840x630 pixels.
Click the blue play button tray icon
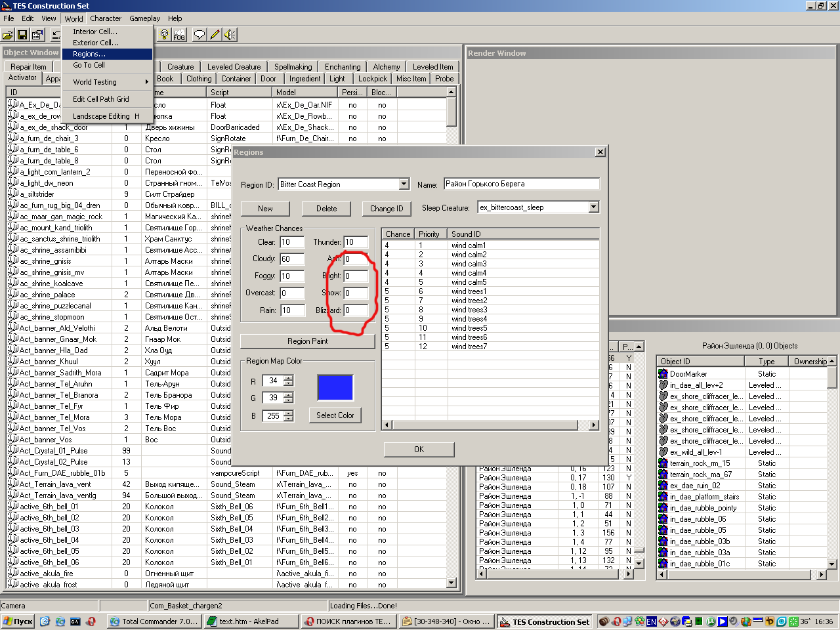point(723,621)
